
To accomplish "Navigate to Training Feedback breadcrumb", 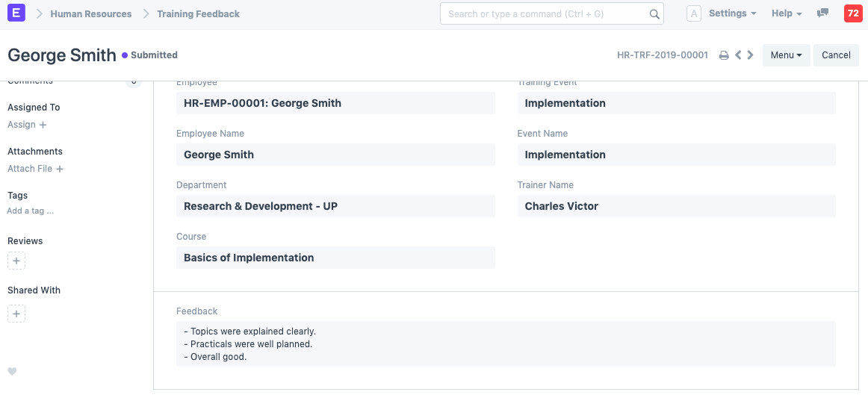I will pos(198,14).
